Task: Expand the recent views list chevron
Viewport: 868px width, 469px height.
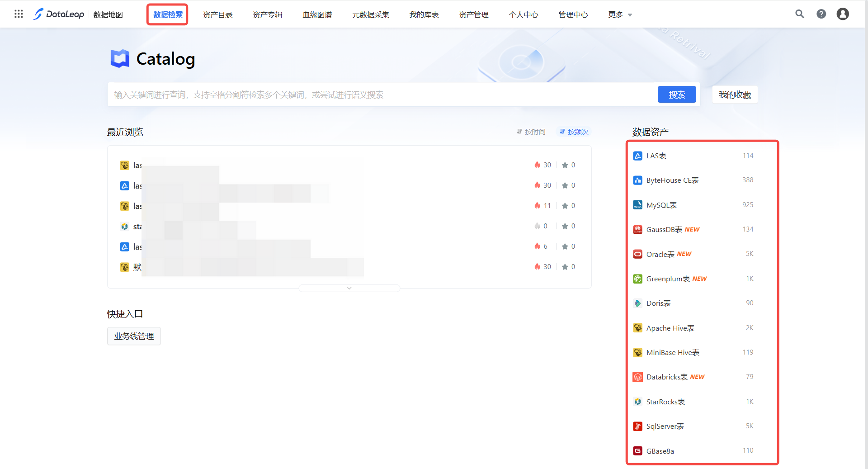Action: pyautogui.click(x=349, y=288)
